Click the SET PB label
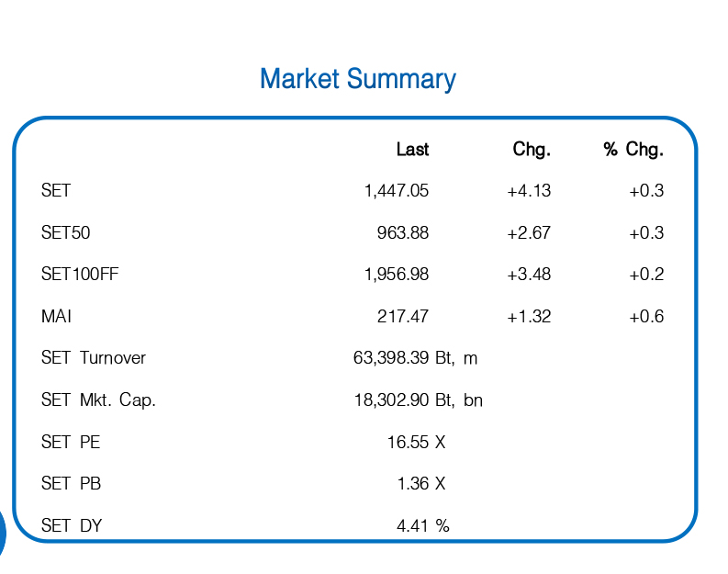Screen dimensions: 728x574 [71, 484]
